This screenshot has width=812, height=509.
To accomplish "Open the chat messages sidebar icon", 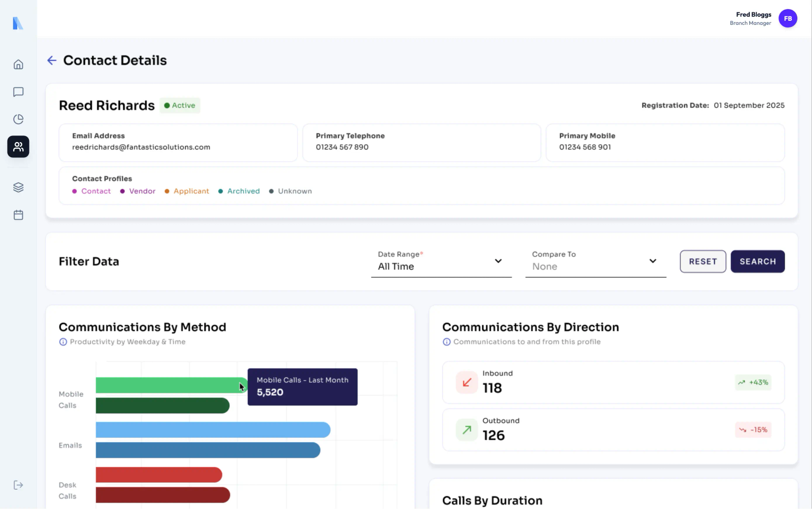I will point(18,92).
